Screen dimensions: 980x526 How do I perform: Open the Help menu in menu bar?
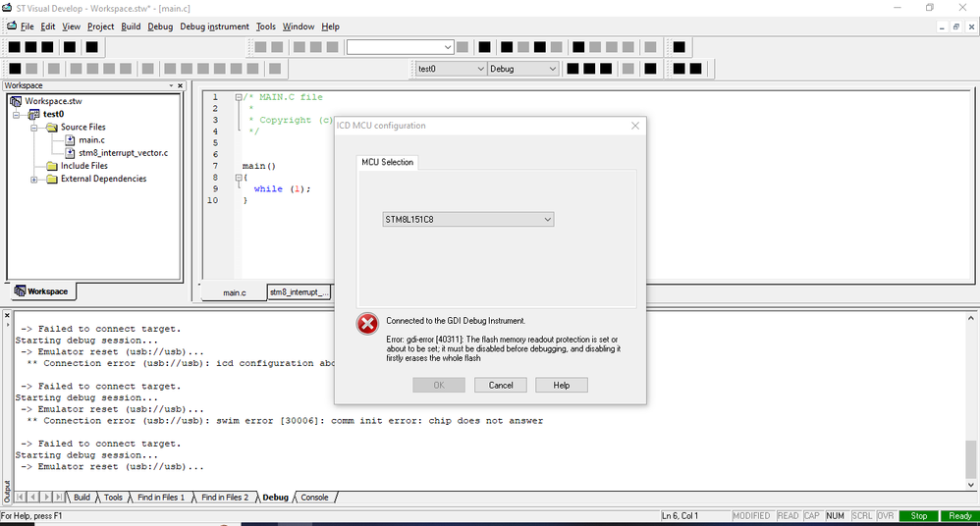330,26
